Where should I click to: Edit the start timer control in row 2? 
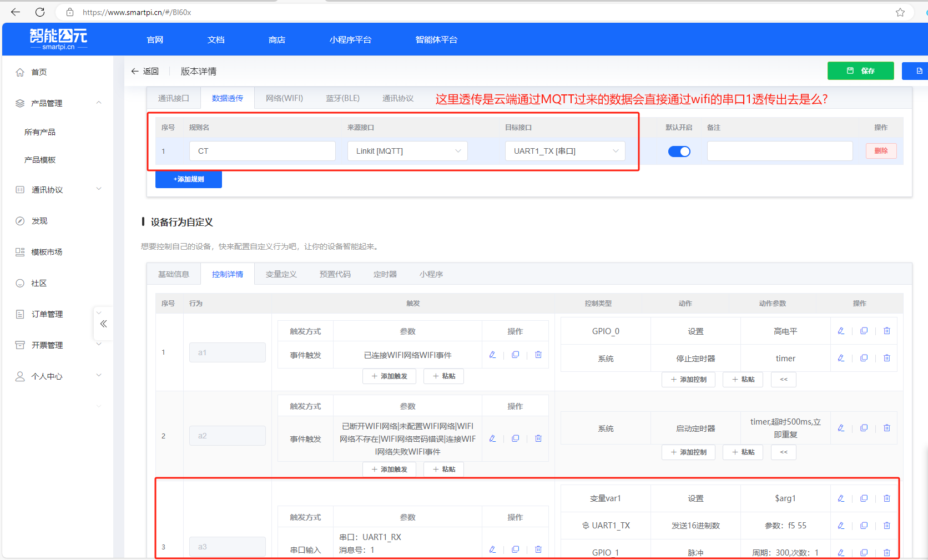coord(841,428)
